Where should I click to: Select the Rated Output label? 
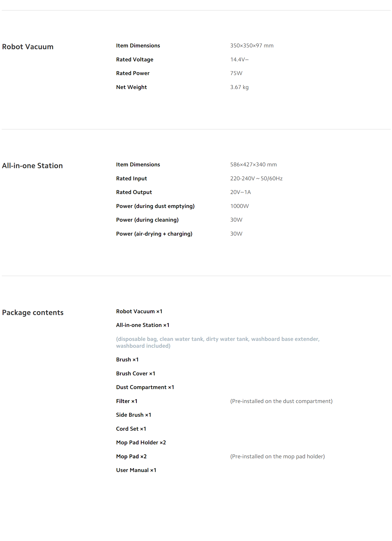(134, 192)
